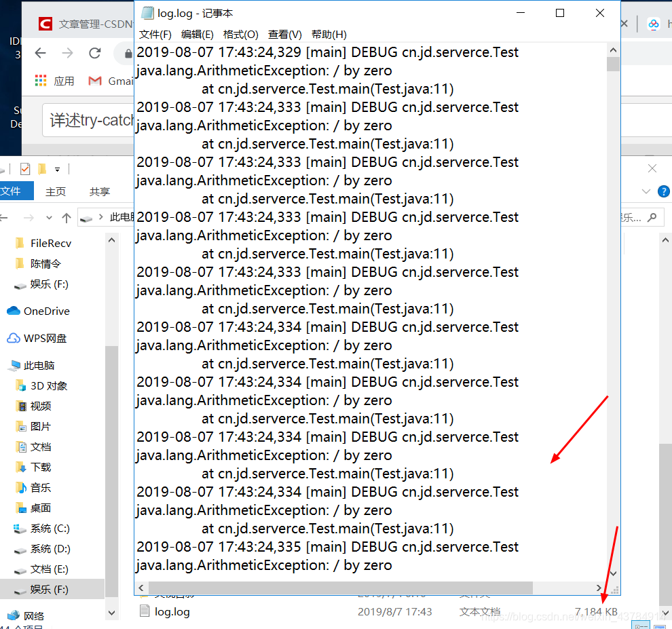Image resolution: width=672 pixels, height=629 pixels.
Task: Select the 系统 (D:) drive
Action: (x=42, y=549)
